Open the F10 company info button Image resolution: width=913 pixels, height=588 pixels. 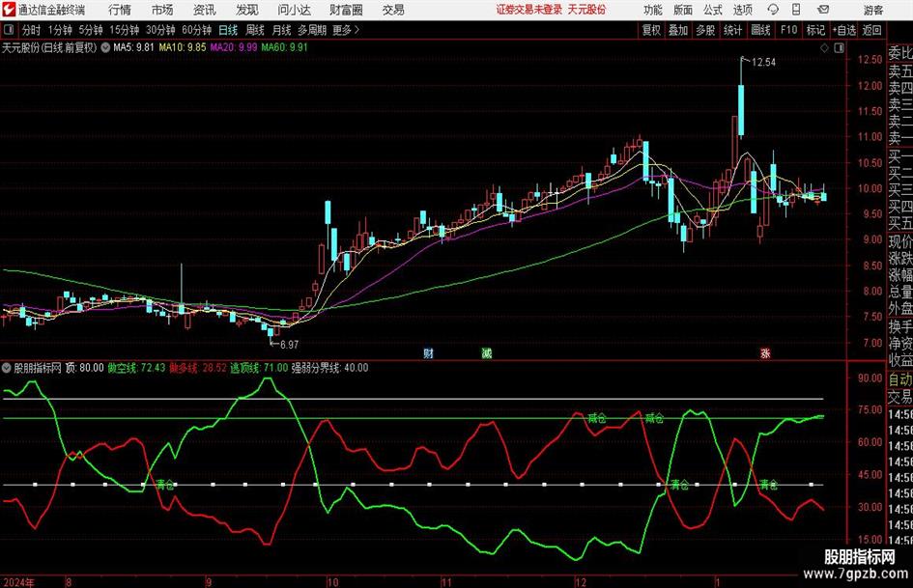click(x=789, y=30)
